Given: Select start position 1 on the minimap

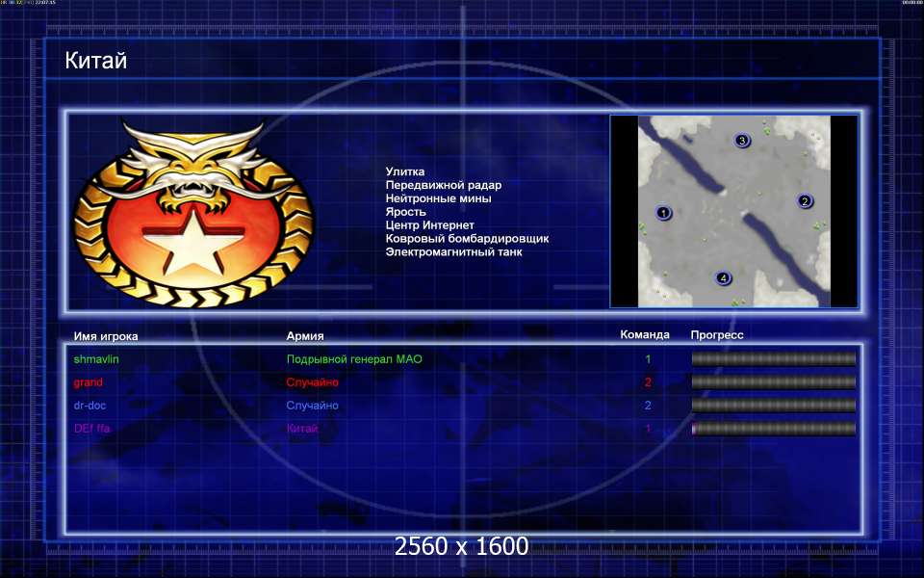Looking at the screenshot, I should 663,213.
